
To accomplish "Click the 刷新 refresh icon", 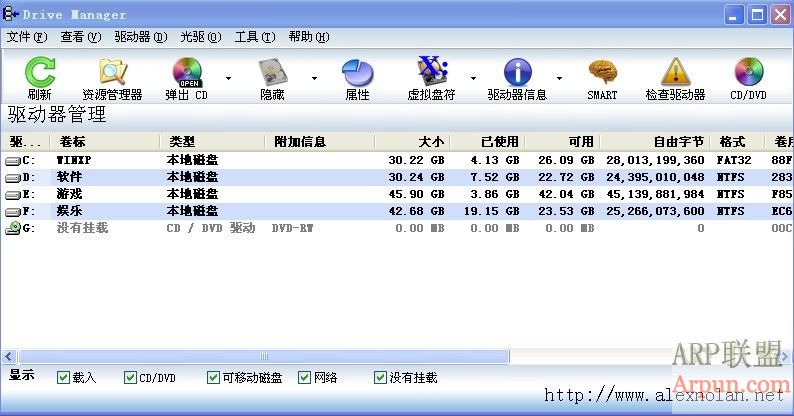I will [40, 72].
